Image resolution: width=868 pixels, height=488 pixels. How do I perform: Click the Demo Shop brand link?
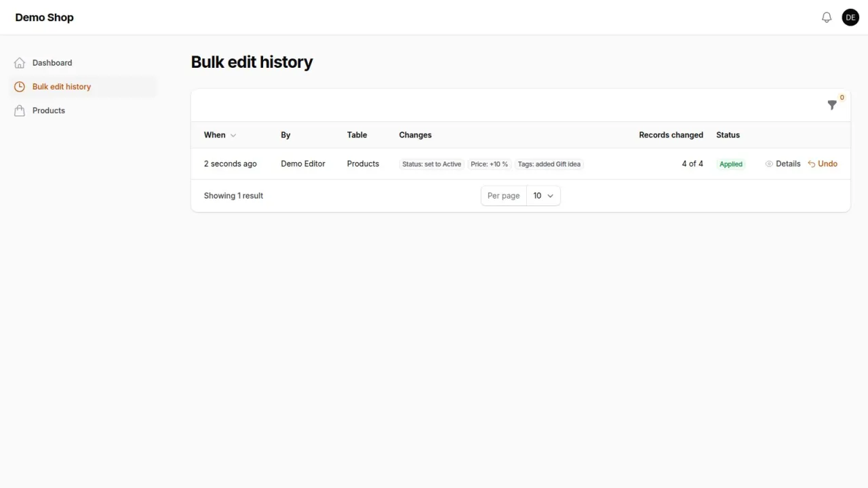pyautogui.click(x=44, y=18)
